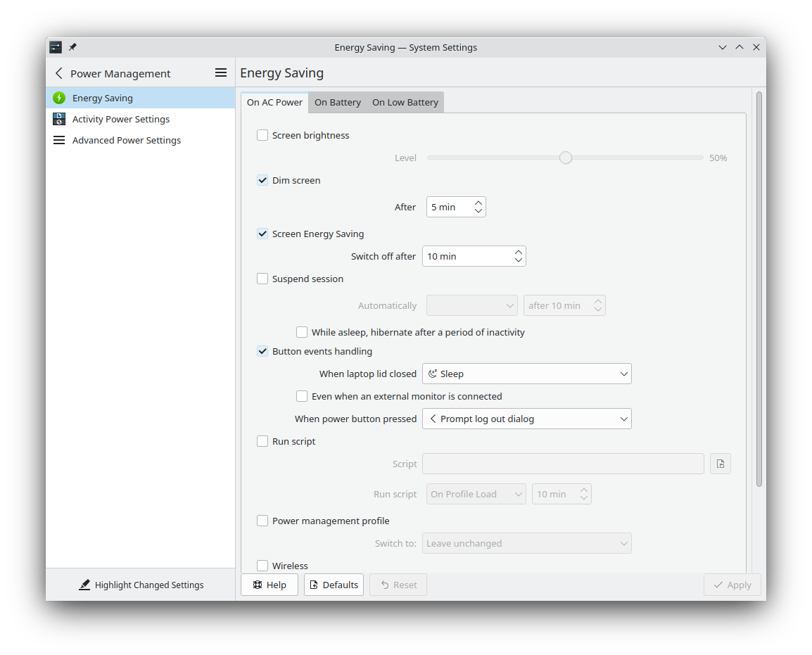This screenshot has height=655, width=812.
Task: Click the Advanced Power Settings icon
Action: click(59, 140)
